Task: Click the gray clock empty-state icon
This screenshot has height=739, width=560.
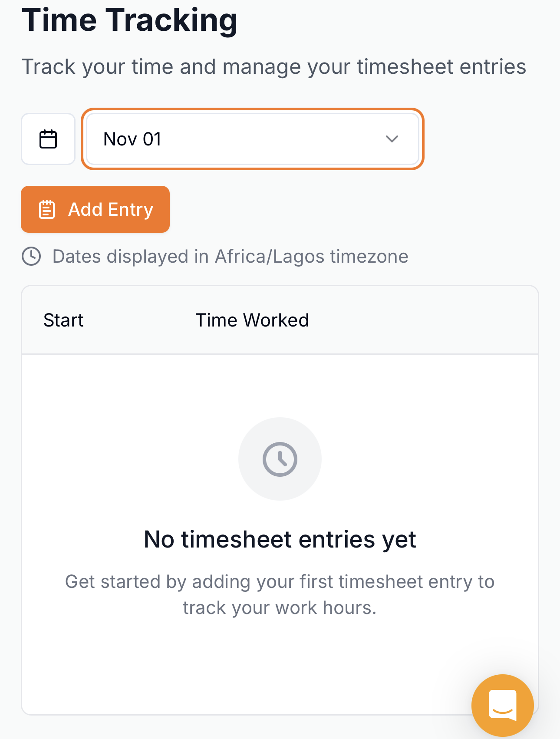Action: pyautogui.click(x=280, y=459)
